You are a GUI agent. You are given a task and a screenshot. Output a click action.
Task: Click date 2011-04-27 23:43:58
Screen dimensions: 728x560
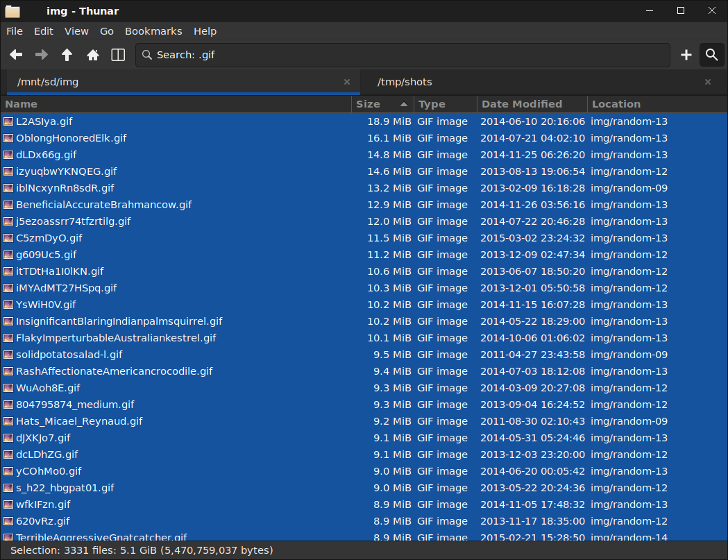[x=532, y=355]
